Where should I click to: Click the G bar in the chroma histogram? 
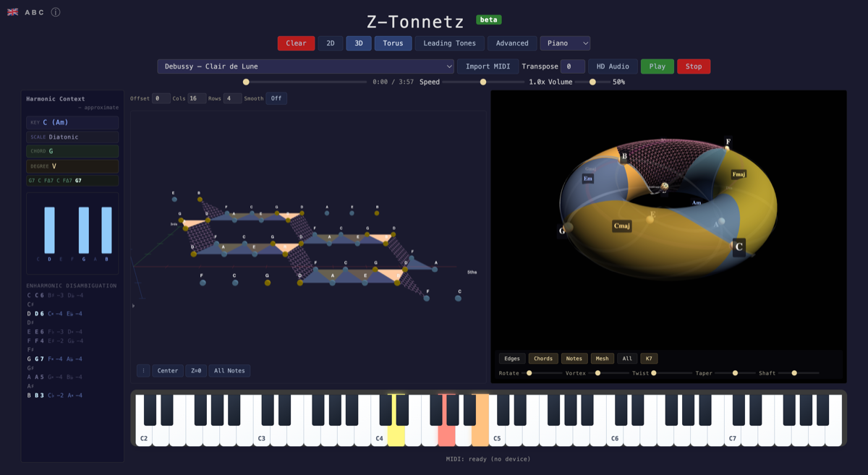[x=84, y=230]
